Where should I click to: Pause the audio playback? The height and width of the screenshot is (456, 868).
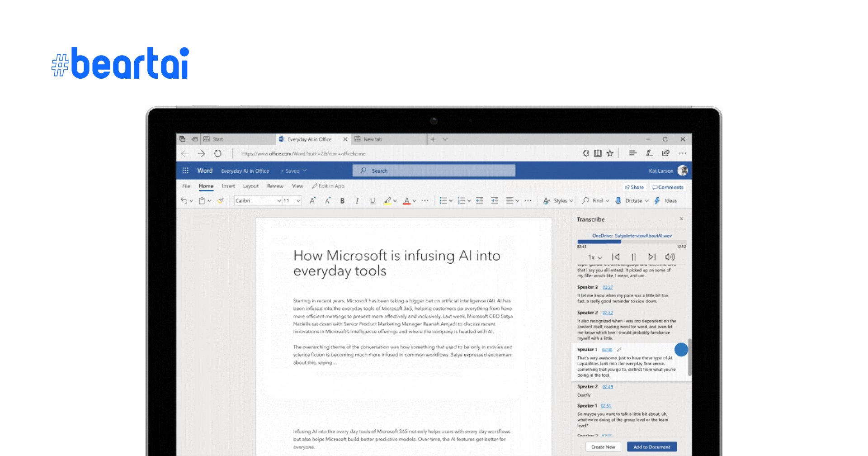(x=634, y=257)
